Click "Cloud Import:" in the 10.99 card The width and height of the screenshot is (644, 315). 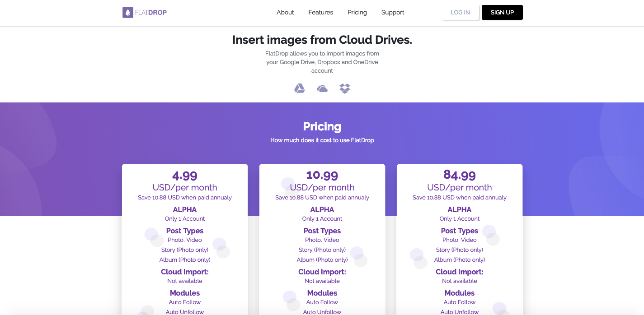(x=322, y=272)
